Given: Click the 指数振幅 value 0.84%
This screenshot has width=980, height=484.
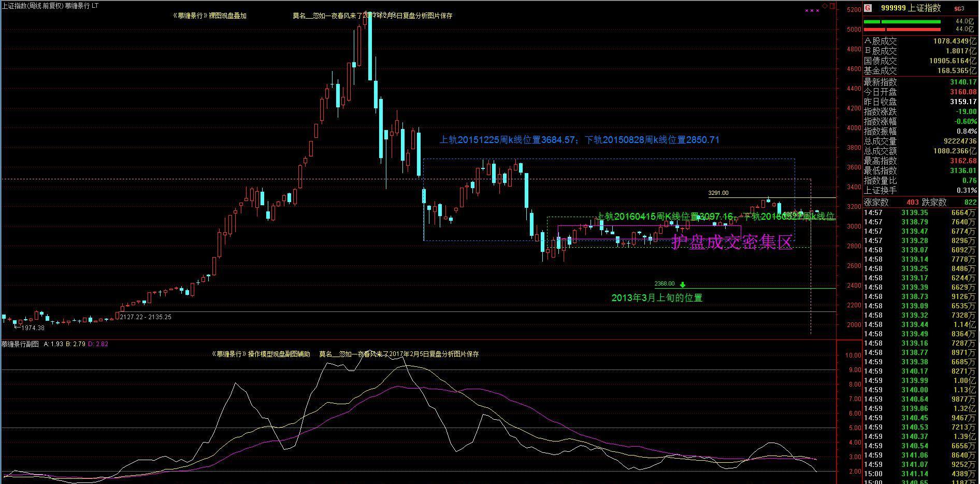Looking at the screenshot, I should coord(967,131).
